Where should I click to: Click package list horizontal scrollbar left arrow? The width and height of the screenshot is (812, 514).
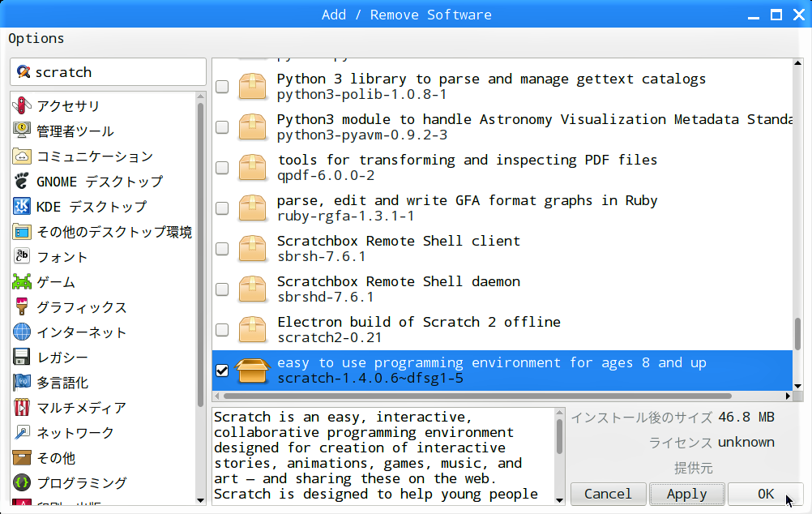tap(217, 396)
